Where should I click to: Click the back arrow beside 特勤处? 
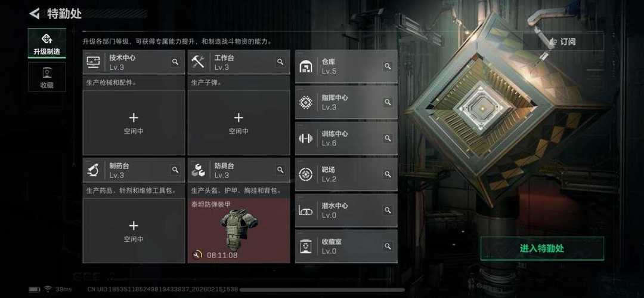click(35, 14)
